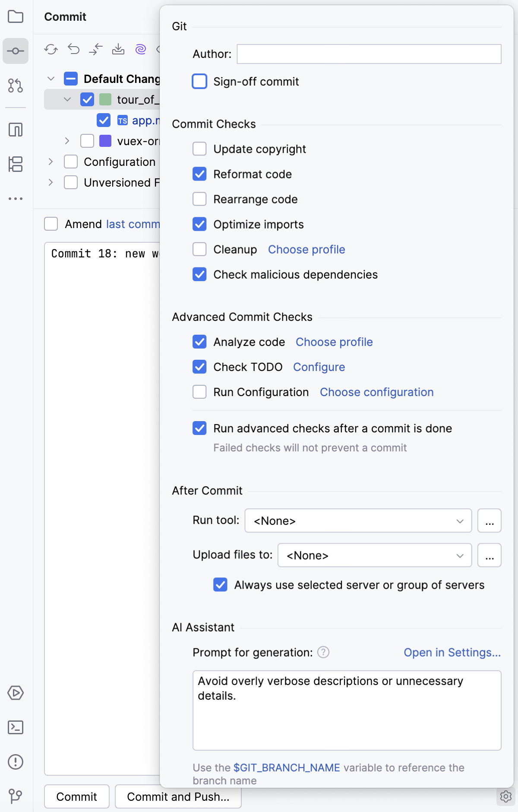Click the $GIT_BRANCH_NAME variable text

click(x=287, y=768)
